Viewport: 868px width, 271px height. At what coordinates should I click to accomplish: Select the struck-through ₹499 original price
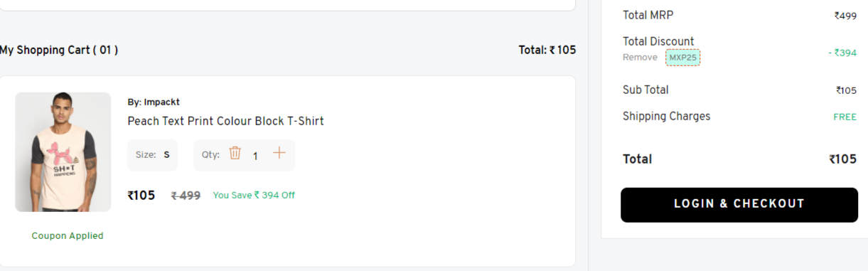[x=186, y=195]
